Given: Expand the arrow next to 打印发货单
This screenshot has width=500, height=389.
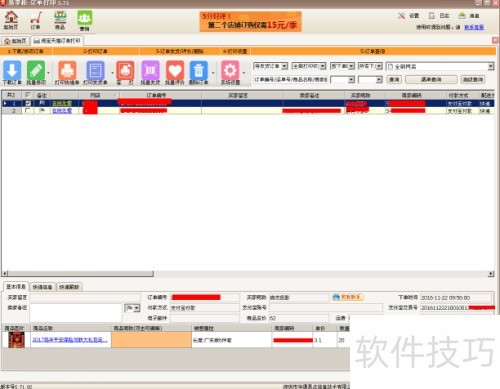Looking at the screenshot, I should click(112, 73).
